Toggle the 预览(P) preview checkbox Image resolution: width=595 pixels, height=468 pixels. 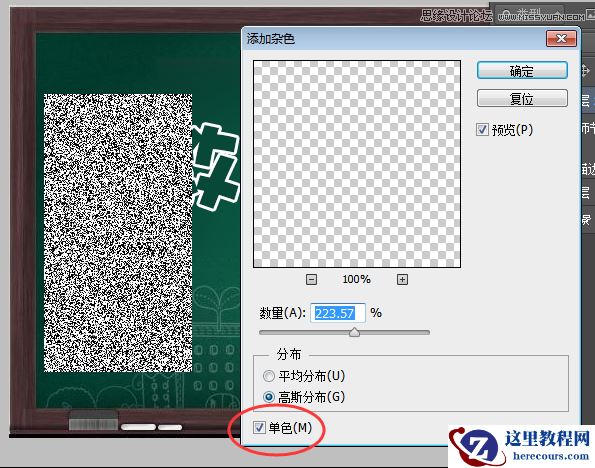pos(482,130)
